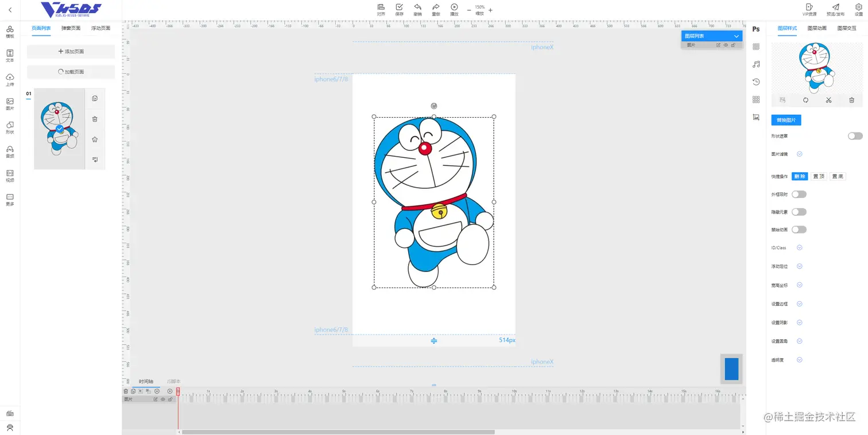Screen dimensions: 868x435
Task: Open the 图片 image library in sidebar
Action: click(10, 103)
